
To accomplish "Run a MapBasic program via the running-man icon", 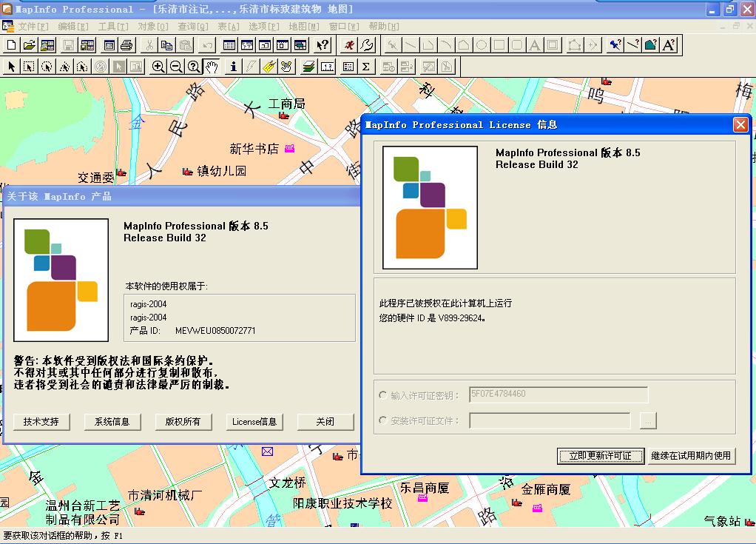I will pyautogui.click(x=349, y=45).
